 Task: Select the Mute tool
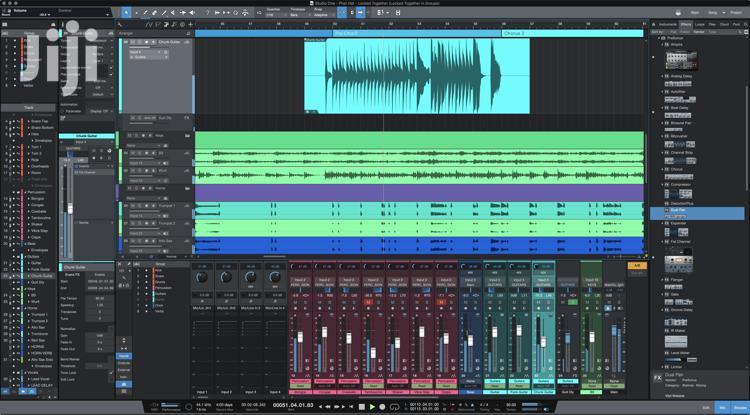[x=173, y=13]
